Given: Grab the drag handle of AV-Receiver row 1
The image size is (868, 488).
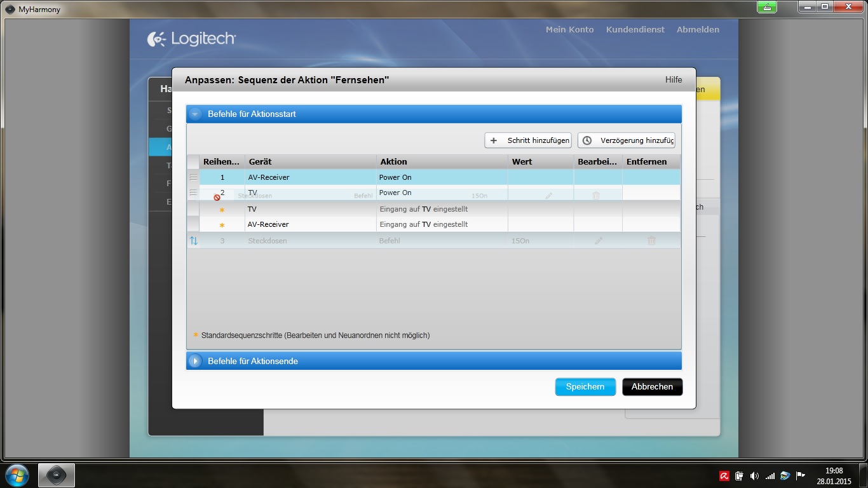Looking at the screenshot, I should (193, 177).
